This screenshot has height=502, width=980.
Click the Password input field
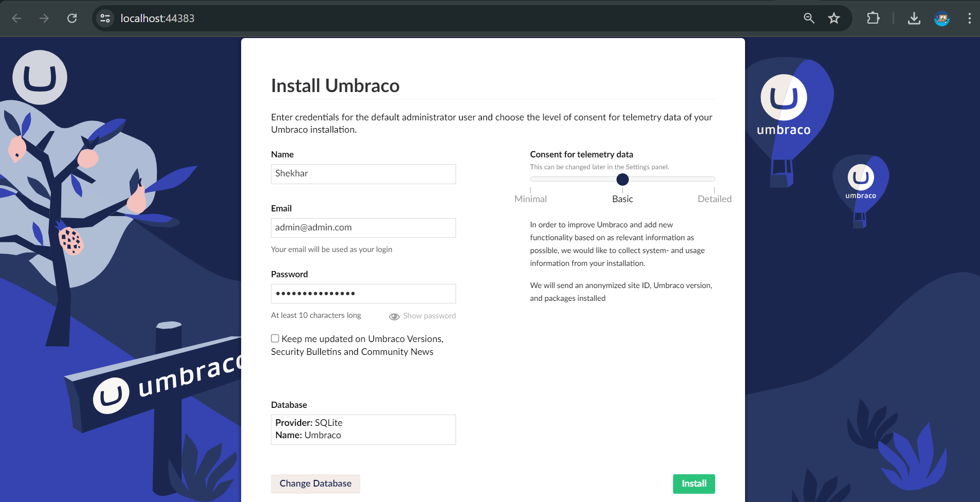coord(363,293)
